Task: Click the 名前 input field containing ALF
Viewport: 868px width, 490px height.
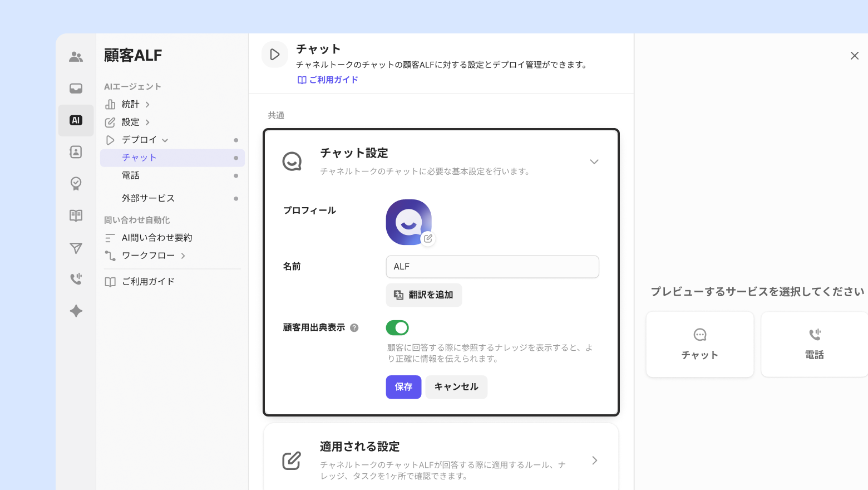Action: pyautogui.click(x=492, y=267)
